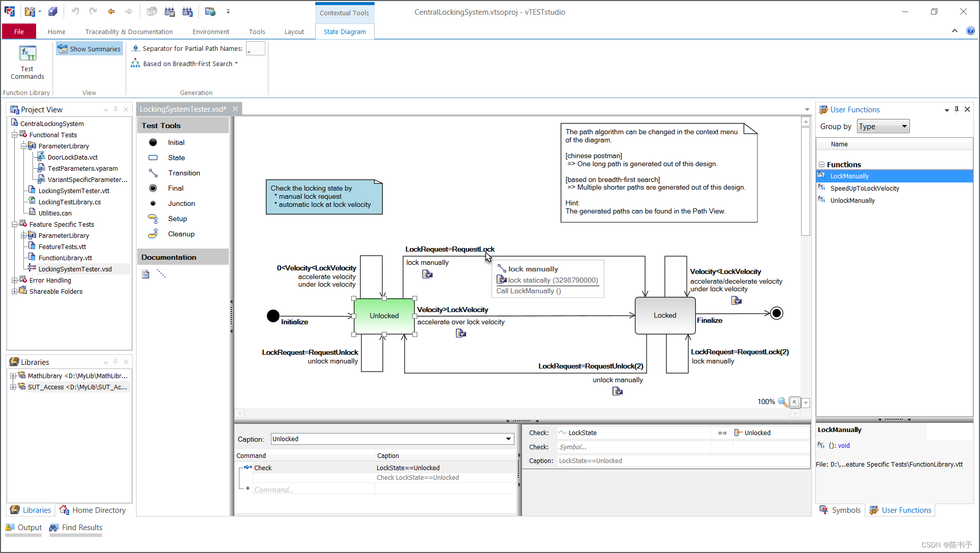Select the State Diagram tab
Screen dimensions: 980x553
pyautogui.click(x=345, y=32)
